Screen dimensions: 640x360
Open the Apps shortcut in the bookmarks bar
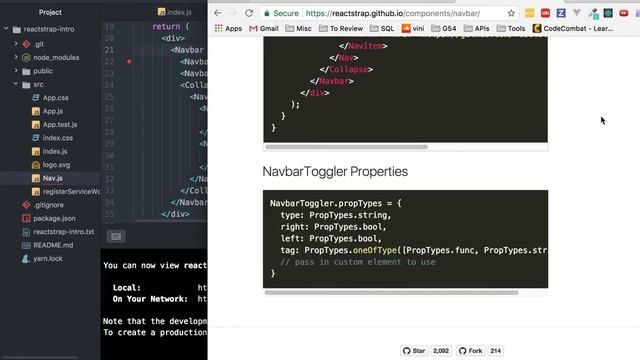[228, 29]
